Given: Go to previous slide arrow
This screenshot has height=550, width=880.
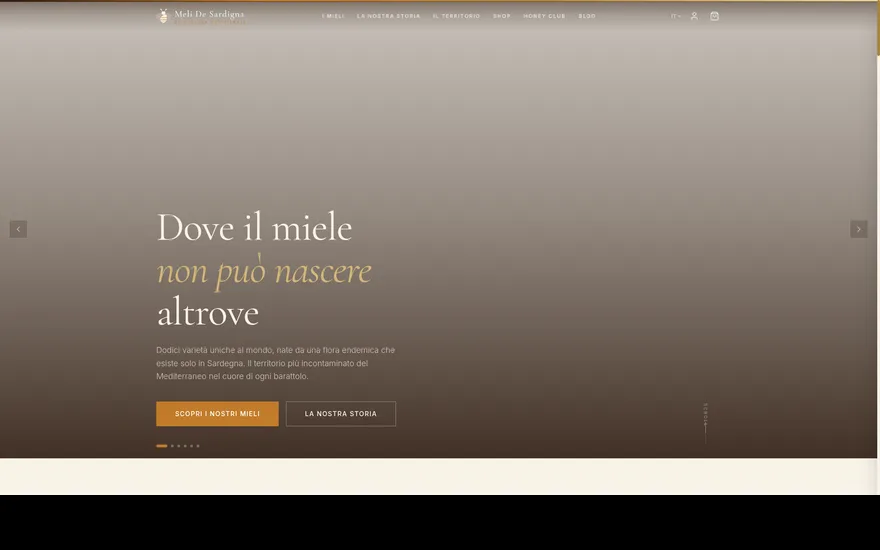Looking at the screenshot, I should point(18,229).
